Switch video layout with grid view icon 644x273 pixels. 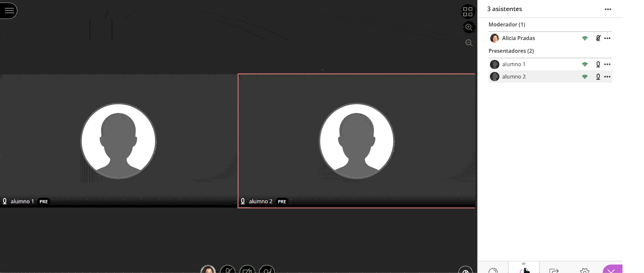point(468,12)
